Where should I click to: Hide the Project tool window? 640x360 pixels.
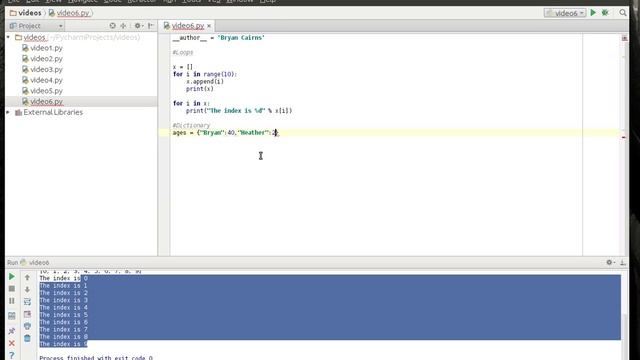point(151,26)
